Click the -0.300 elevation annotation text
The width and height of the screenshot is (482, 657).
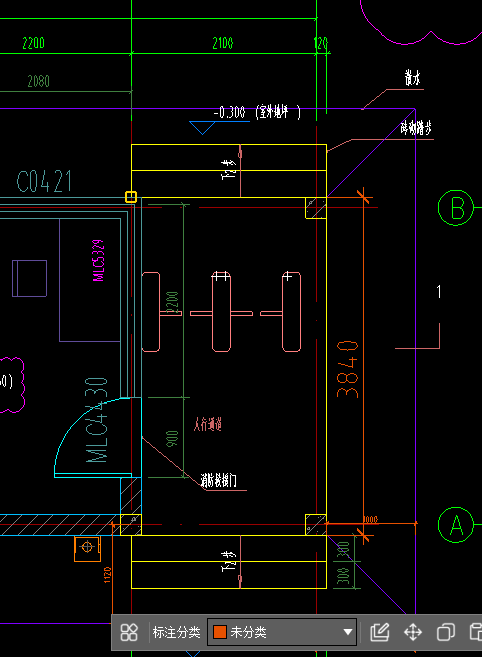(x=229, y=112)
